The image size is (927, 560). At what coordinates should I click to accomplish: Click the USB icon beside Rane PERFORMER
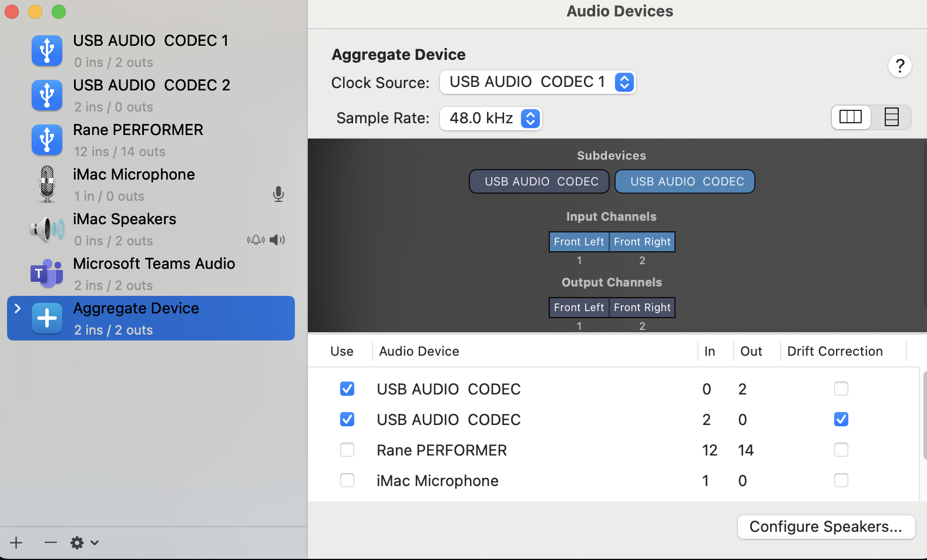[47, 140]
